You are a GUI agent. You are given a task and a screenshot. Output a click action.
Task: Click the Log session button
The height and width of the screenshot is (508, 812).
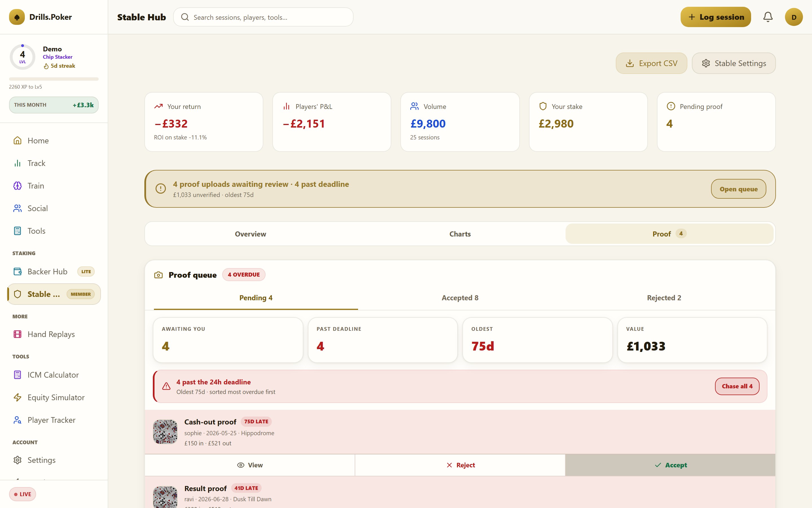click(716, 17)
